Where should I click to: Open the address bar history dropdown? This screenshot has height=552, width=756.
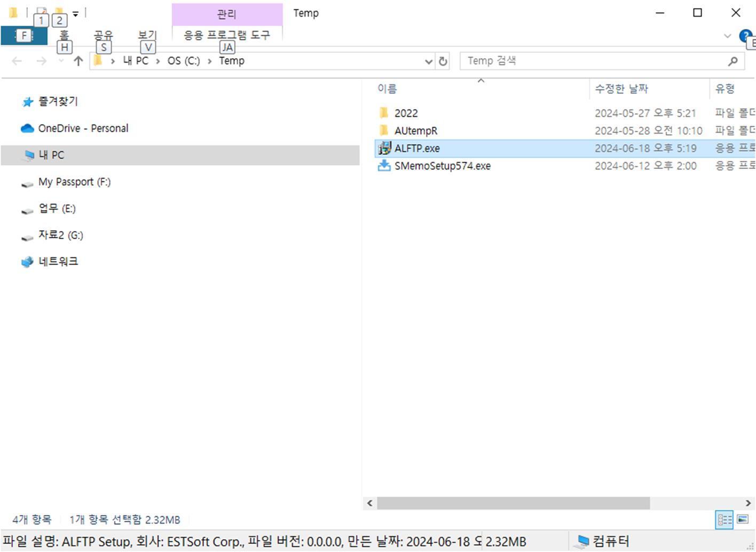pos(429,61)
